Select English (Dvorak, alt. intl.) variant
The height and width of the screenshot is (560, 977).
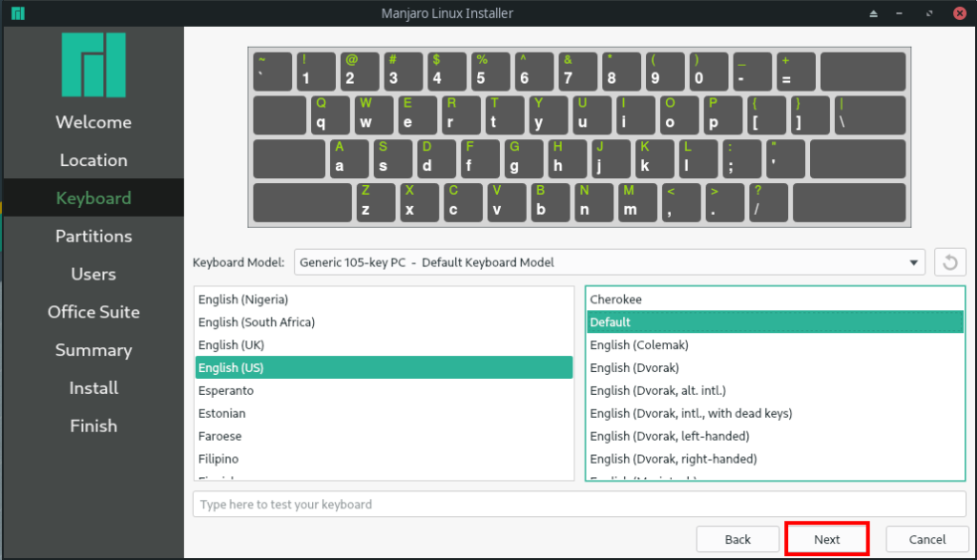775,390
